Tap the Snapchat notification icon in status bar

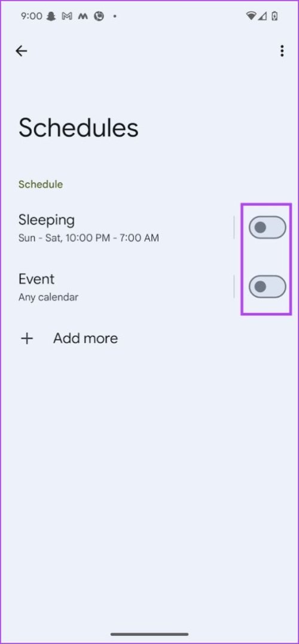pyautogui.click(x=51, y=16)
